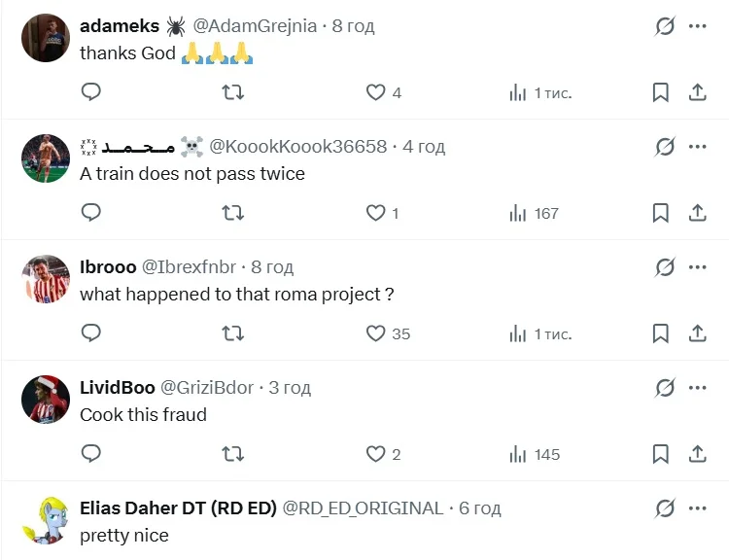Click the Grok icon on LividBoo's tweet
This screenshot has width=729, height=560.
[665, 387]
